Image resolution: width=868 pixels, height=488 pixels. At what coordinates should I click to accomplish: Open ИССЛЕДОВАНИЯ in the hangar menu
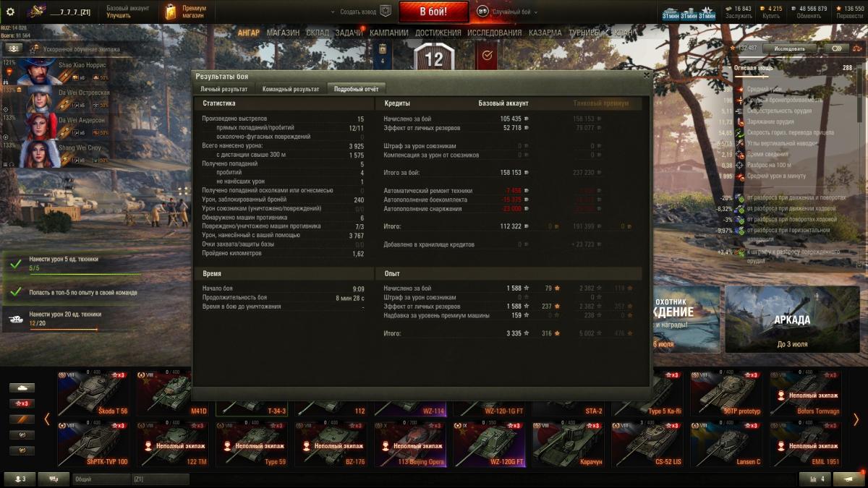tap(494, 33)
